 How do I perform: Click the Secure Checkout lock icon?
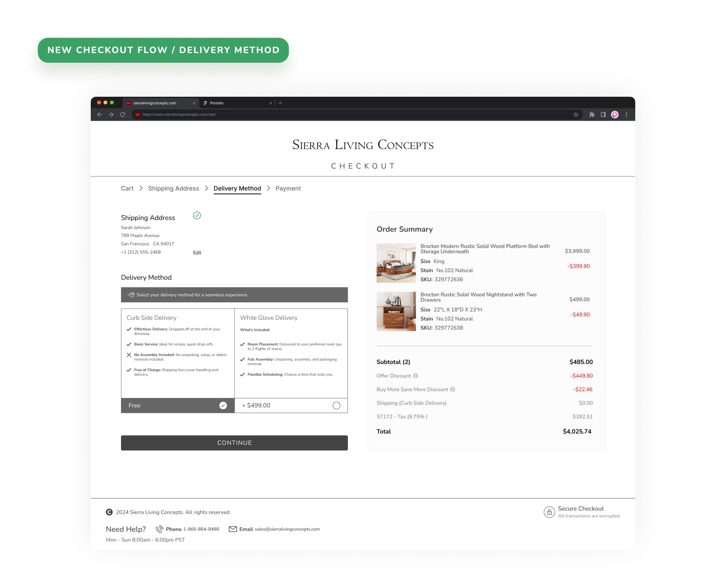point(549,512)
